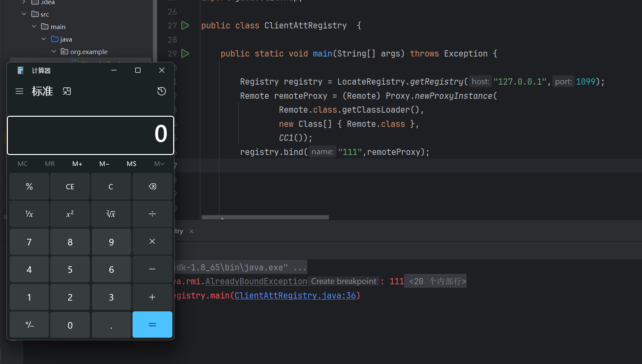Open the calculator hamburger navigation menu
The height and width of the screenshot is (364, 642).
point(19,91)
